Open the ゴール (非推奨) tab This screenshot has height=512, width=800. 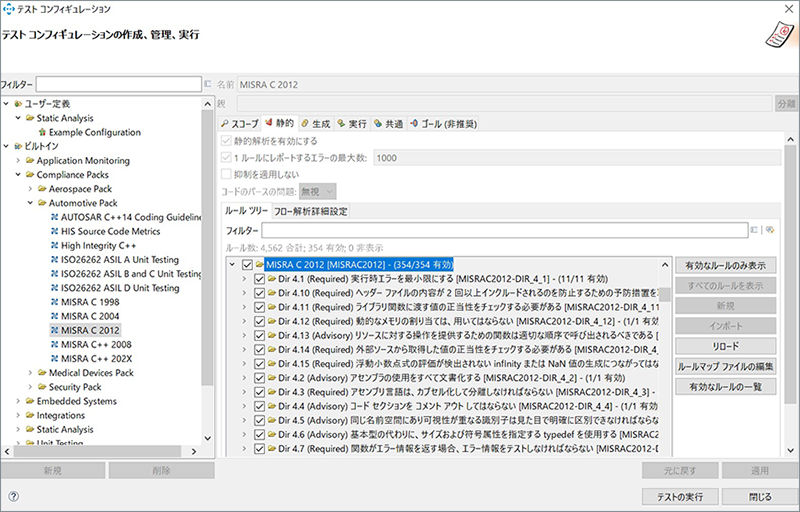[x=443, y=124]
